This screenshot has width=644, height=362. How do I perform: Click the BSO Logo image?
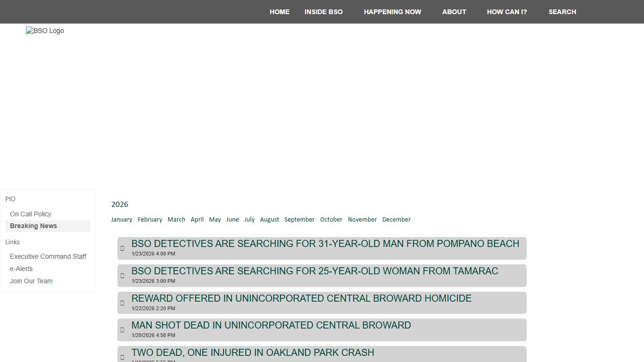point(45,31)
